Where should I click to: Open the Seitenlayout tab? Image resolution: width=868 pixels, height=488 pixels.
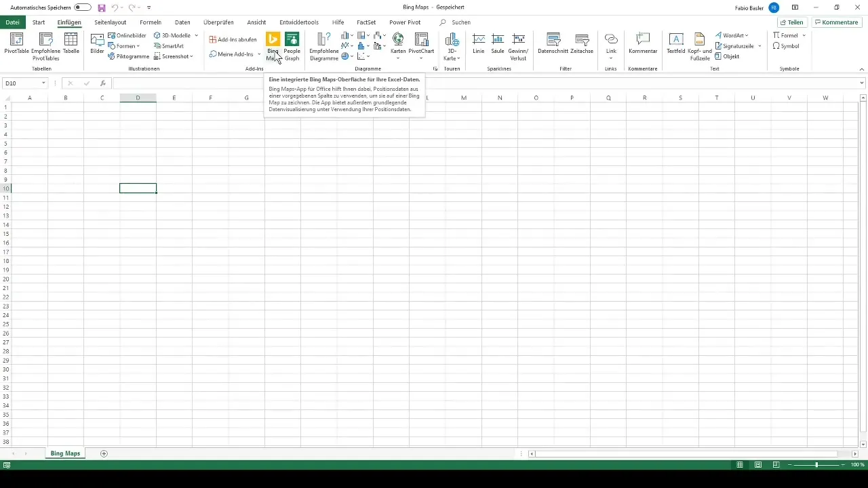point(110,22)
